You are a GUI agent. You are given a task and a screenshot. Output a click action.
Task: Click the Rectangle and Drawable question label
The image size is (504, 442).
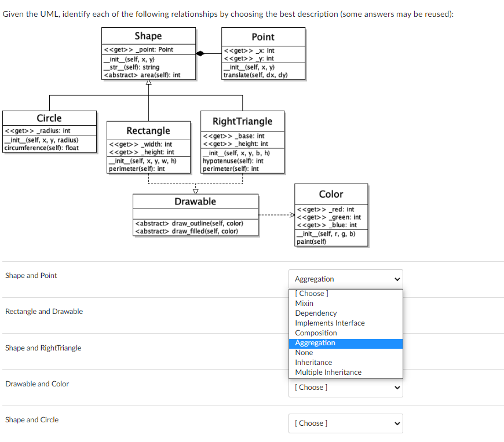(x=43, y=311)
